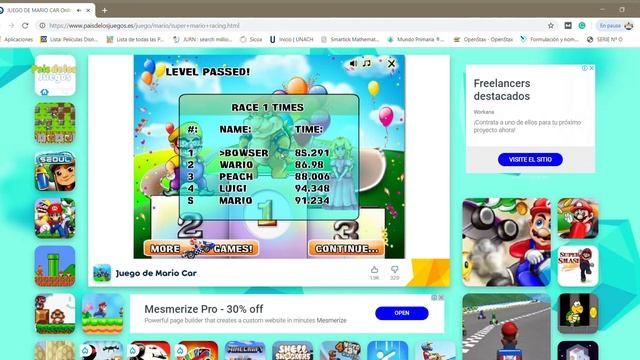
Task: Click the Juego de Mario Car title
Action: pyautogui.click(x=156, y=273)
